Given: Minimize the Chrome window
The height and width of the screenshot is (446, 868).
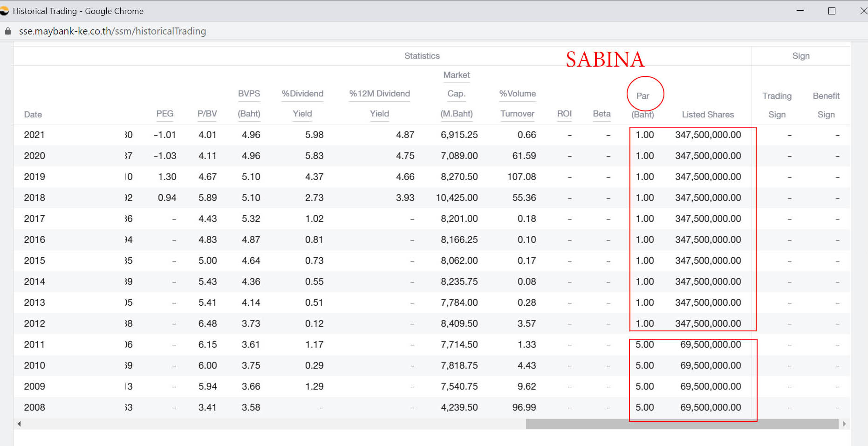Looking at the screenshot, I should click(x=800, y=11).
